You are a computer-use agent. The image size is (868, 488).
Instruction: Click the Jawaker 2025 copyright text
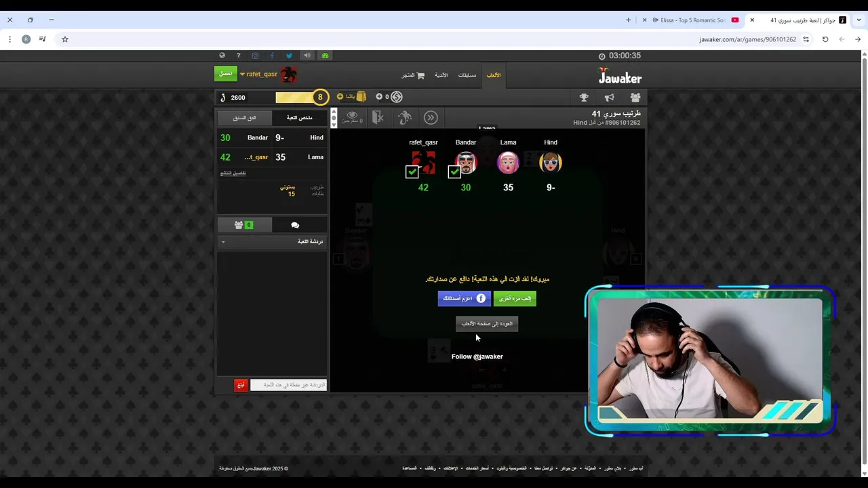pyautogui.click(x=254, y=468)
